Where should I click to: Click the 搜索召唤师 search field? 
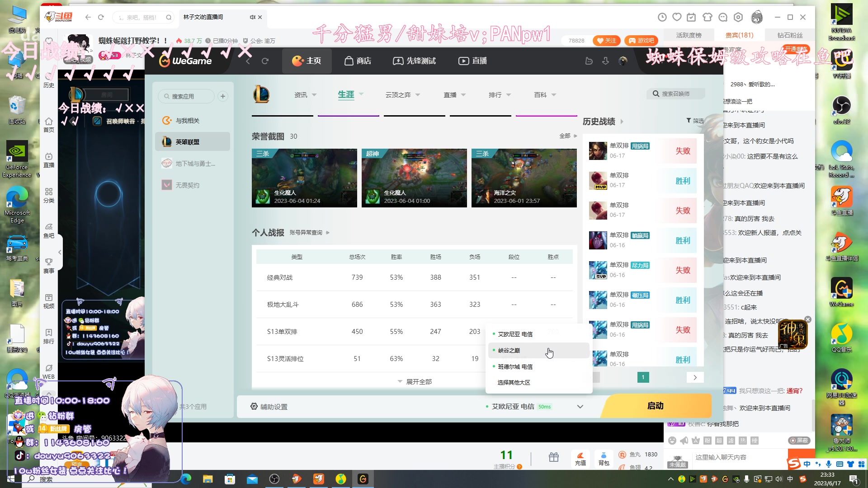[x=676, y=94]
